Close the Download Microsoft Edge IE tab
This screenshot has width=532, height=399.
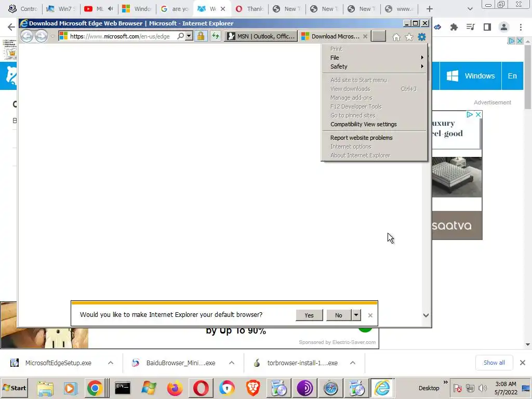(365, 36)
